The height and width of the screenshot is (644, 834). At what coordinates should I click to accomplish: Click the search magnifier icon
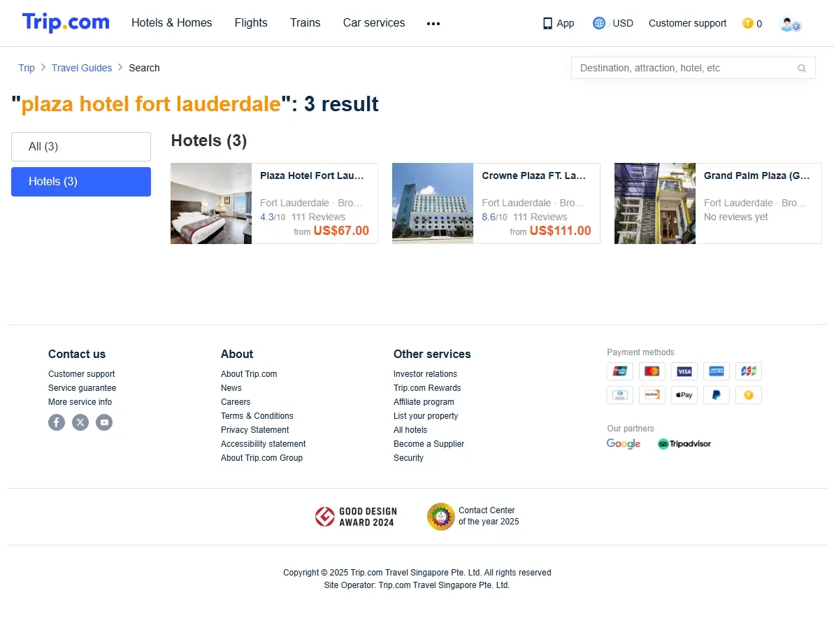pyautogui.click(x=802, y=68)
